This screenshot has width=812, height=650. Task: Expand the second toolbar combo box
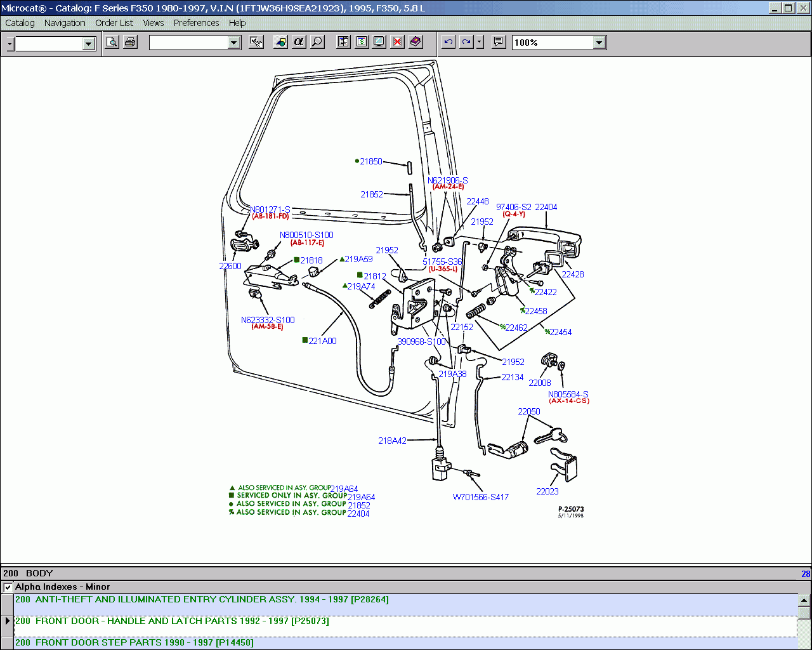click(234, 43)
